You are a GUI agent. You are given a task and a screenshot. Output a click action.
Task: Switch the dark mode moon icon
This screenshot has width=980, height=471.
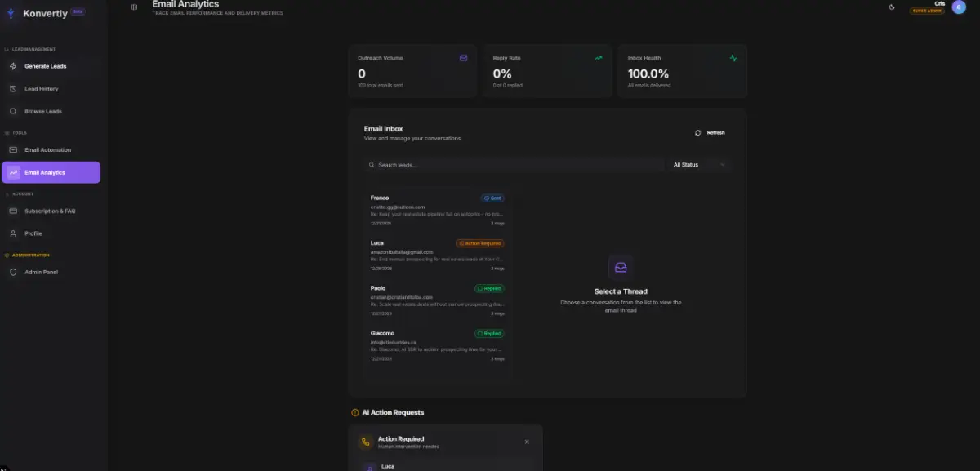[892, 7]
